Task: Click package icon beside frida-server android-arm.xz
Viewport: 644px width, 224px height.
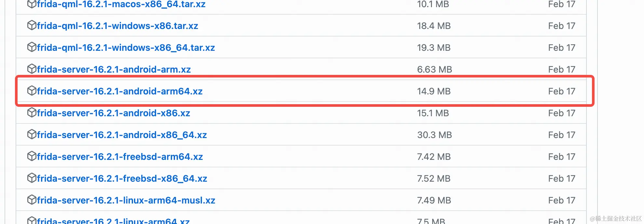Action: [32, 69]
